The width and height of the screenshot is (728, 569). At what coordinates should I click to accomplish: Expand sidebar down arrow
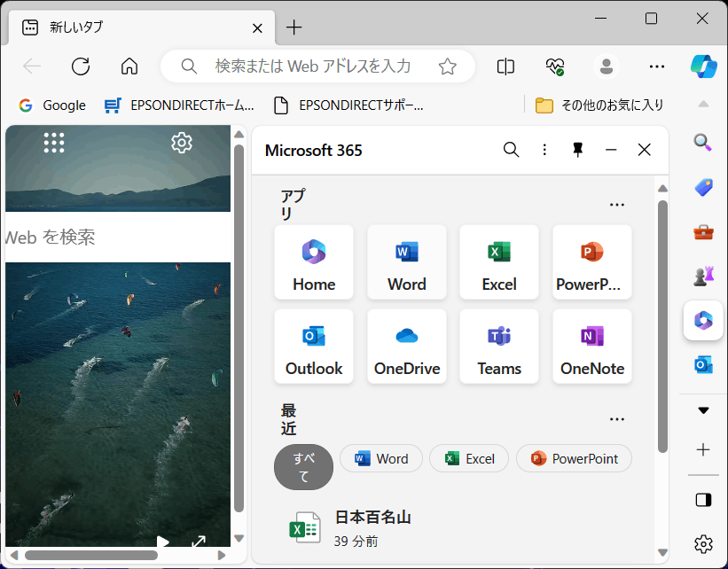703,410
